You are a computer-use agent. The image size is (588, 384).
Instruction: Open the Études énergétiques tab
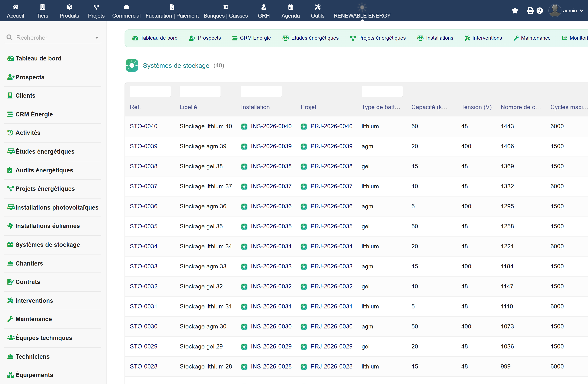[x=310, y=38]
